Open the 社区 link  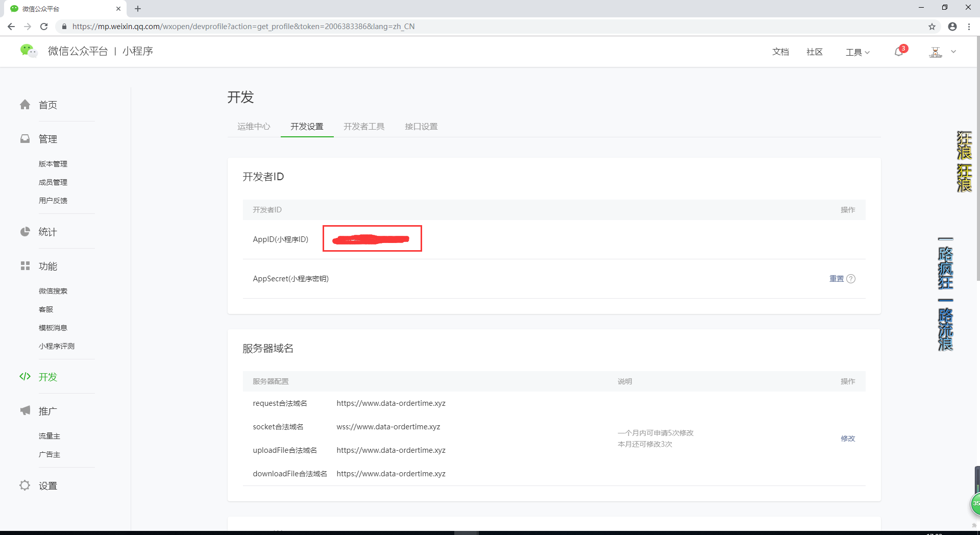pos(815,52)
